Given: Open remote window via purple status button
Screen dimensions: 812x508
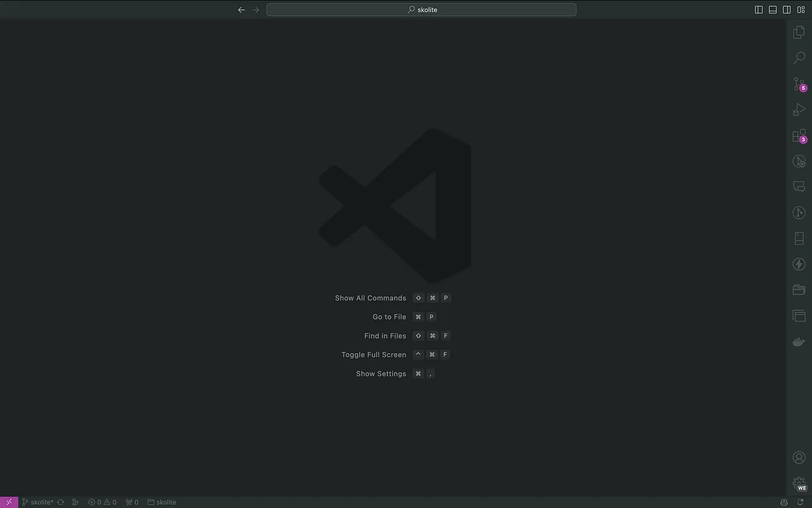Looking at the screenshot, I should point(9,502).
